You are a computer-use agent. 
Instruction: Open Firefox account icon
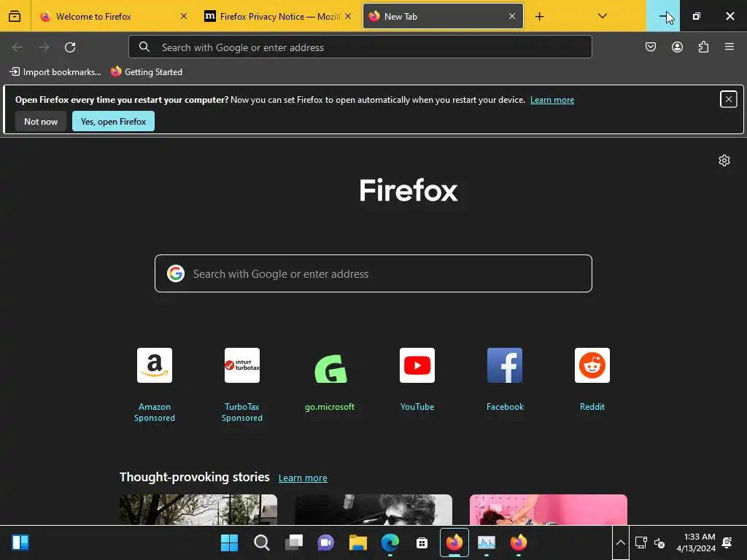[x=677, y=47]
